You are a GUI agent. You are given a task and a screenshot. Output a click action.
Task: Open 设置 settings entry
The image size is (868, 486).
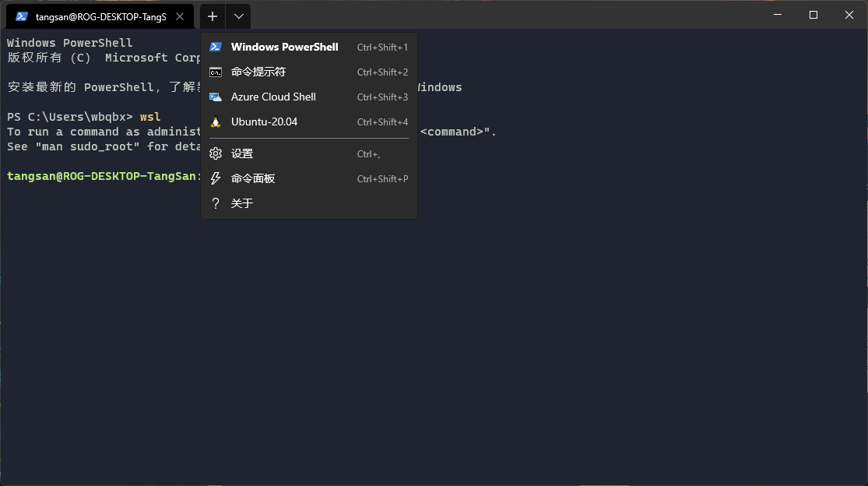click(x=309, y=154)
